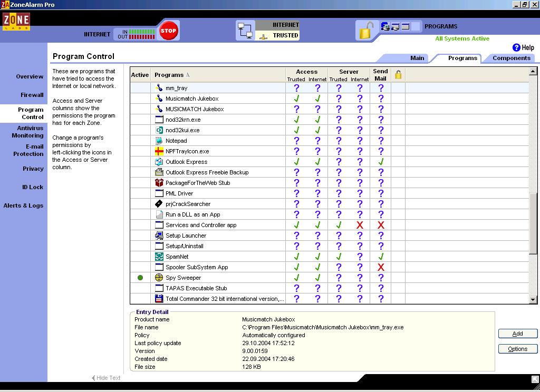Viewport: 540px width, 392px height.
Task: Click the prjCrackSearcher program icon
Action: click(159, 204)
